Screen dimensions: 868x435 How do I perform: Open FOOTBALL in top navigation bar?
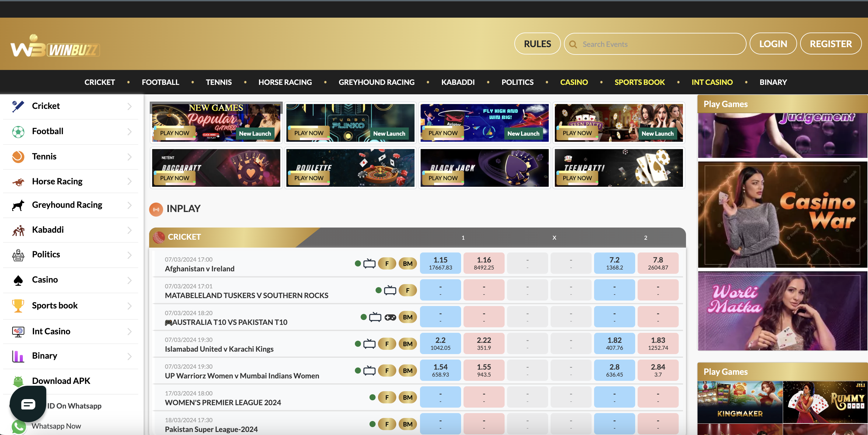point(160,82)
